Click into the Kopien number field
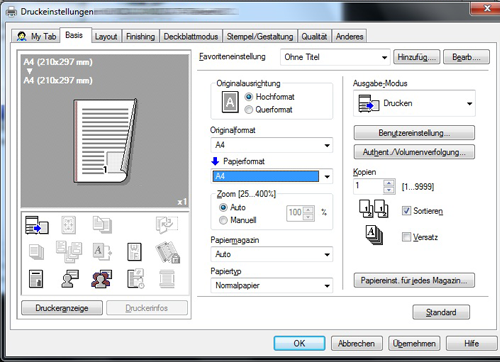Viewport: 500px width, 362px height. pos(368,186)
